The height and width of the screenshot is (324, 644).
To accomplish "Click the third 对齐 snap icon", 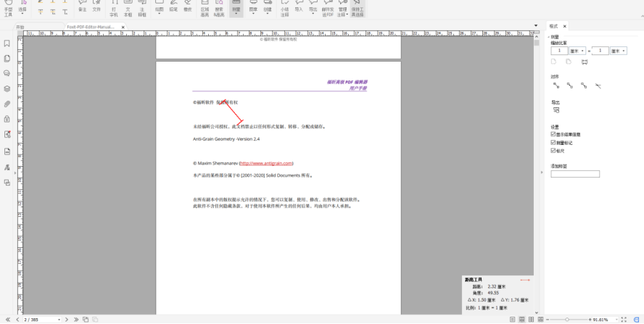I will pos(584,86).
